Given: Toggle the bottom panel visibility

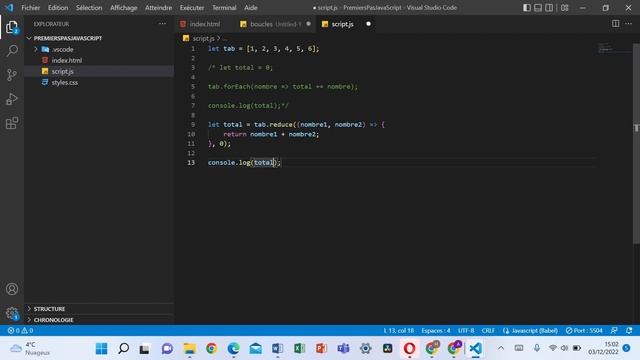Looking at the screenshot, I should click(538, 8).
